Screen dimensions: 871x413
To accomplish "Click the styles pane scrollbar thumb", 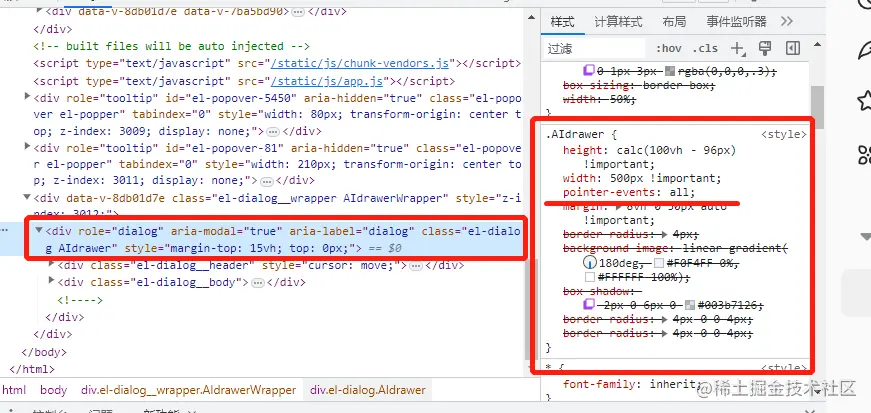I will [x=817, y=106].
